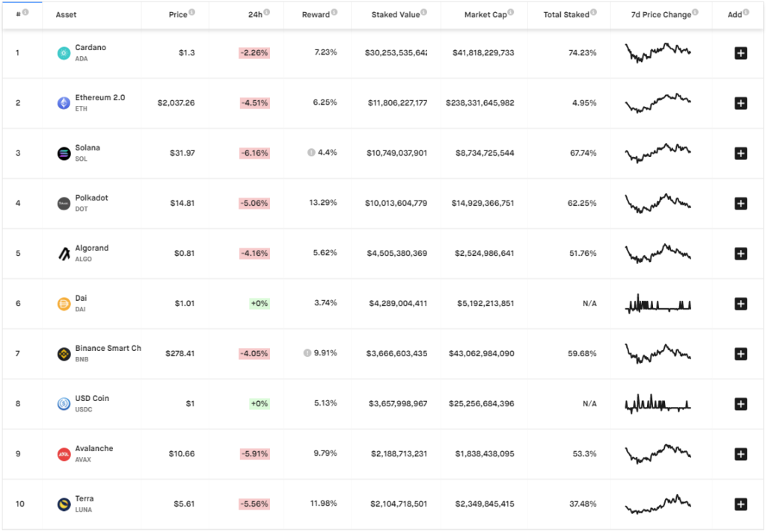The height and width of the screenshot is (532, 766).
Task: Add Dai using the plus button
Action: point(741,304)
